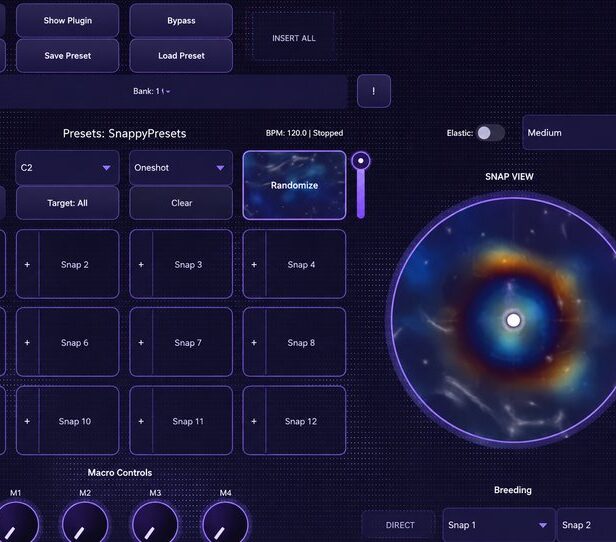The width and height of the screenshot is (616, 542).
Task: Open the C2 note dropdown
Action: 67,168
